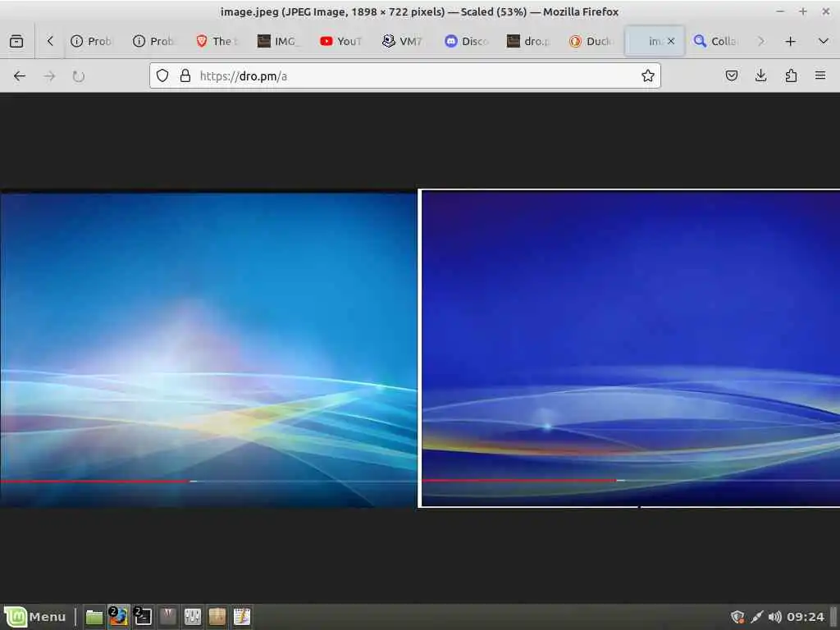Switch to the DuckDuckGo tab
The width and height of the screenshot is (840, 630).
pyautogui.click(x=589, y=41)
